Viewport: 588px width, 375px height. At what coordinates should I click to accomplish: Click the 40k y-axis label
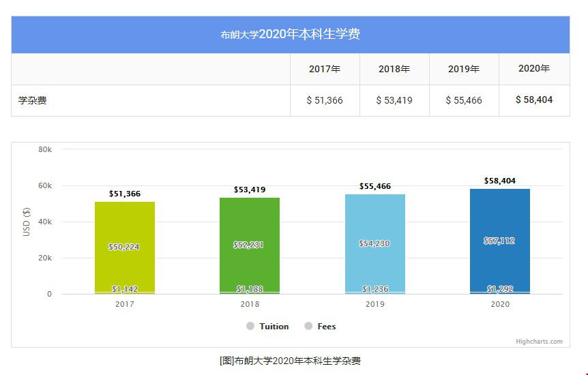click(x=45, y=222)
